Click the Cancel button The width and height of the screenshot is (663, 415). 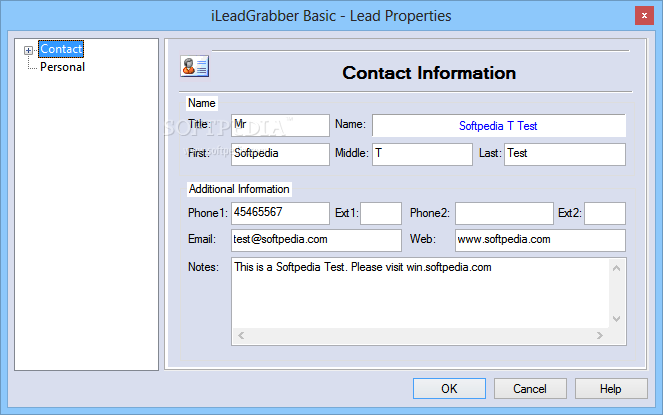(x=530, y=388)
